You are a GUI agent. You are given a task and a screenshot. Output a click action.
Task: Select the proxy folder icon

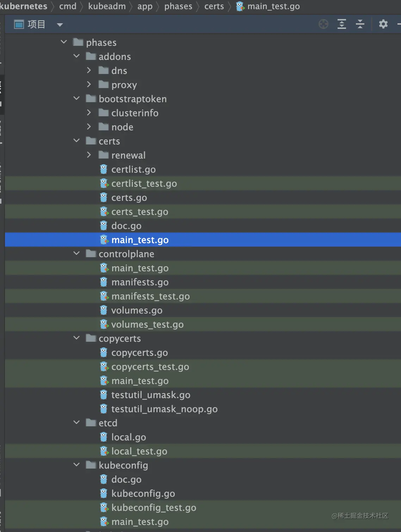104,84
